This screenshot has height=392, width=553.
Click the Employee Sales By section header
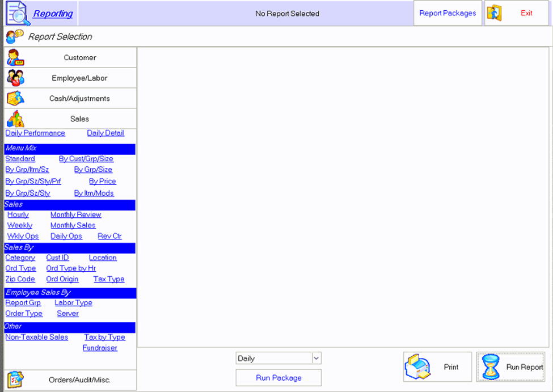tap(70, 293)
